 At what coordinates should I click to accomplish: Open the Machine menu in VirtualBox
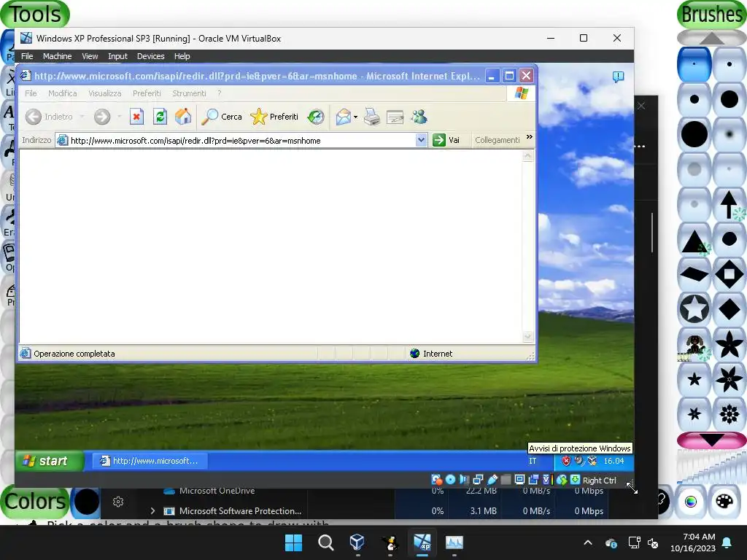tap(57, 56)
